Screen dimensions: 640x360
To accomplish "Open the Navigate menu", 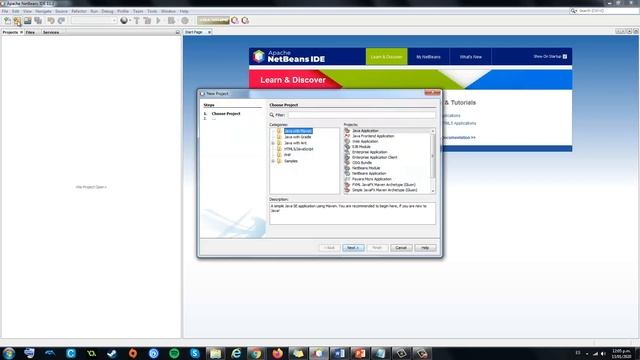I will pos(43,11).
